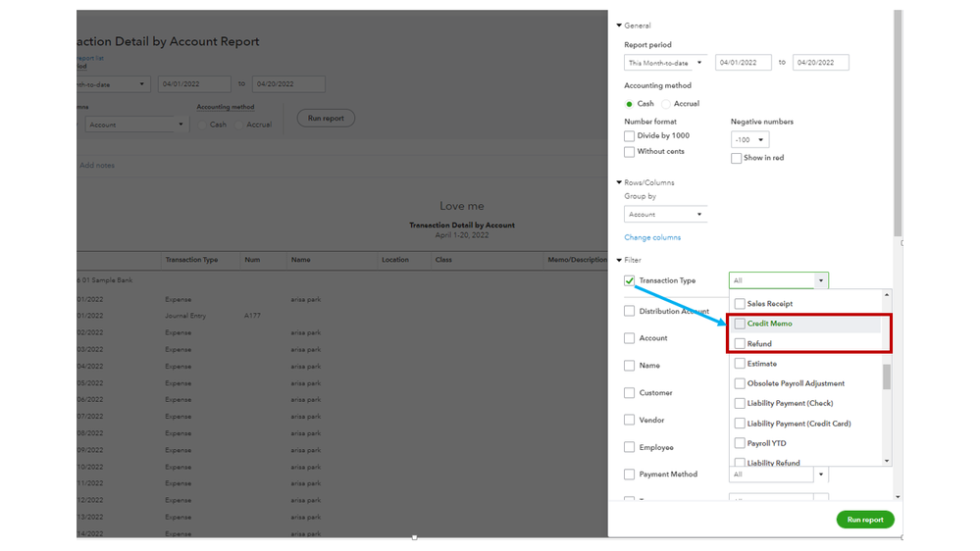The width and height of the screenshot is (980, 551).
Task: Enable the Vendor filter checkbox
Action: (630, 421)
